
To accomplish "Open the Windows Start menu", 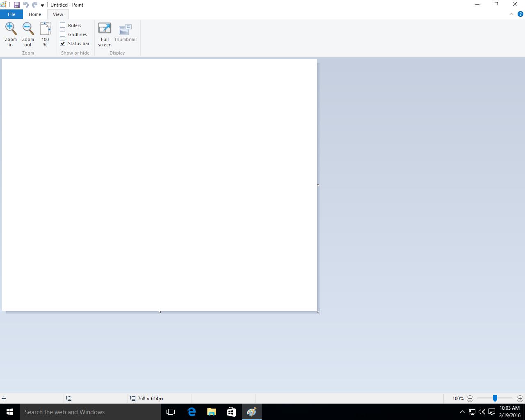I will [10, 412].
